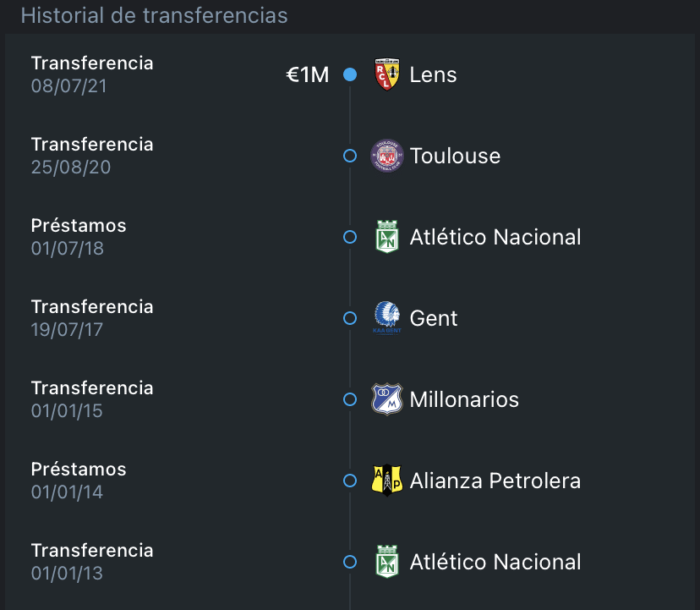Select the Toulouse badge icon
700x610 pixels.
click(x=386, y=156)
